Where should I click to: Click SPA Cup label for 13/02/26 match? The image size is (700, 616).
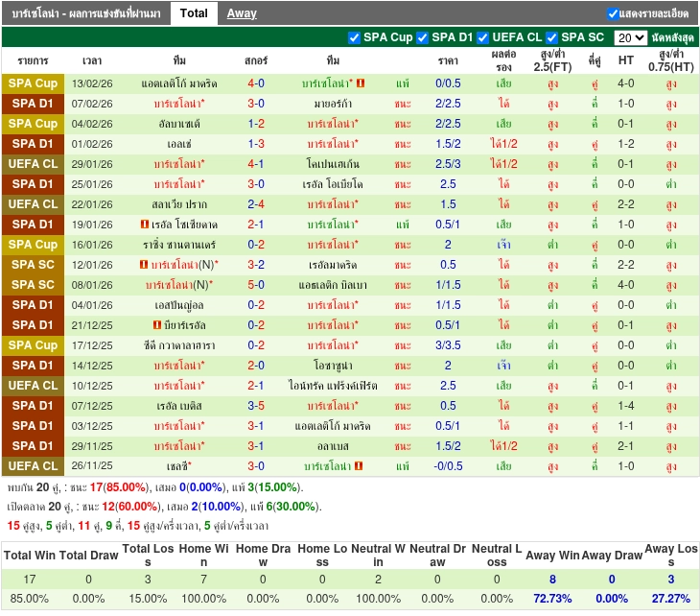click(33, 83)
